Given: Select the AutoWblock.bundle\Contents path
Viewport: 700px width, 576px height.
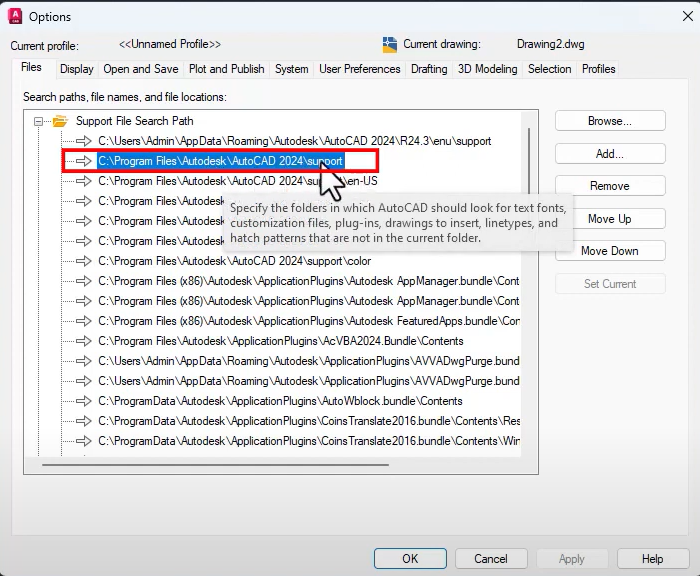Looking at the screenshot, I should tap(280, 401).
